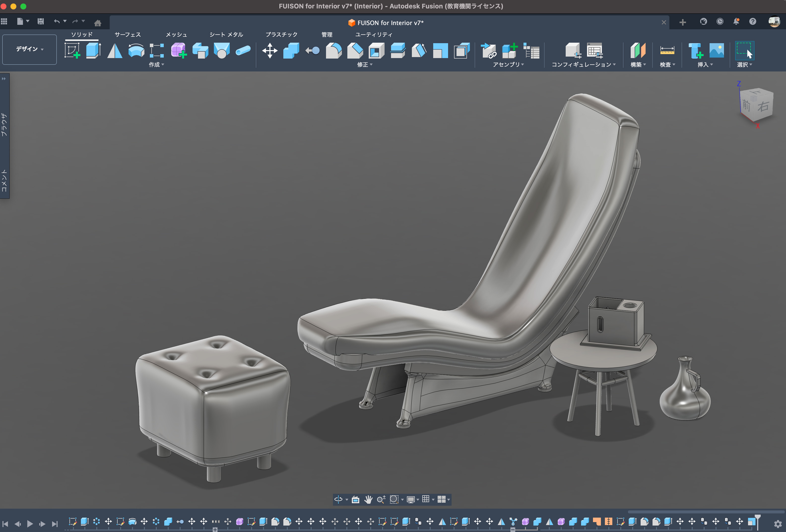This screenshot has width=786, height=532.
Task: Click the Create Form purple box icon
Action: [x=179, y=50]
